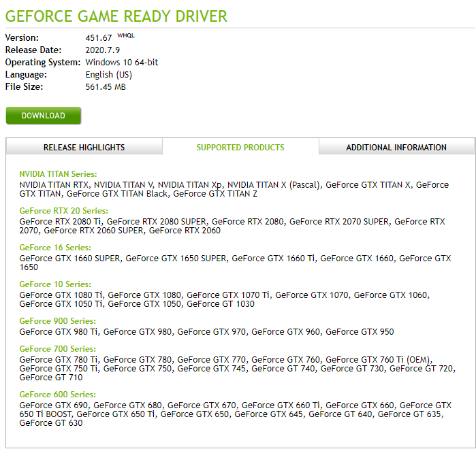Image resolution: width=476 pixels, height=449 pixels.
Task: Click the English (US) language value
Action: coord(109,75)
